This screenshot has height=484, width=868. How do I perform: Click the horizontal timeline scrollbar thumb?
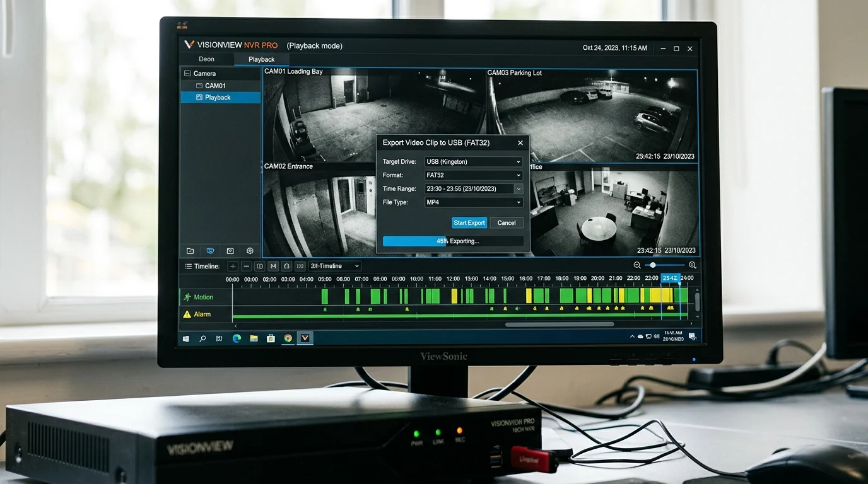tap(560, 325)
